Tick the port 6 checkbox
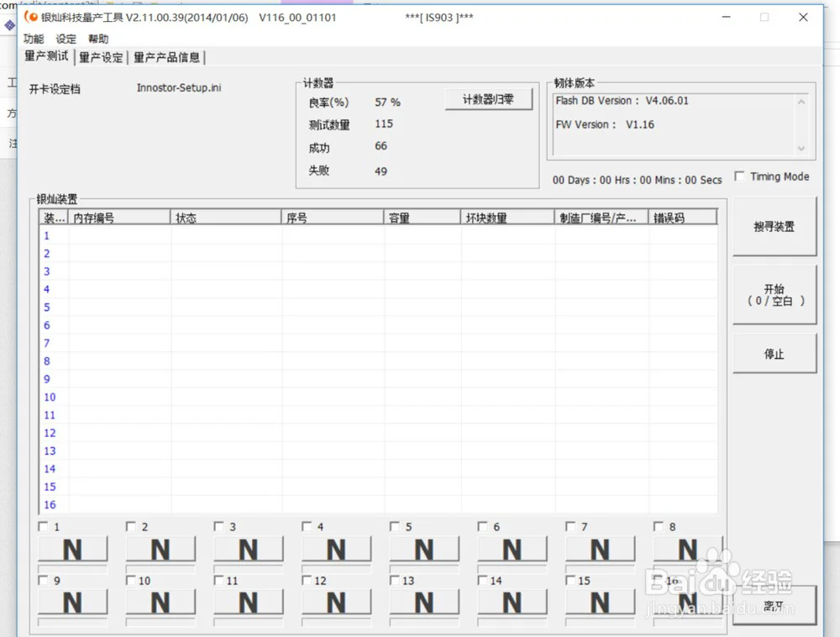The image size is (840, 637). tap(482, 527)
